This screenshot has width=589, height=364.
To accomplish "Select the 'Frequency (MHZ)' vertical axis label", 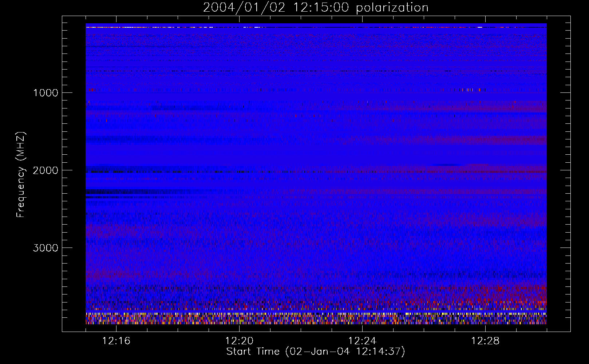I will coord(21,175).
